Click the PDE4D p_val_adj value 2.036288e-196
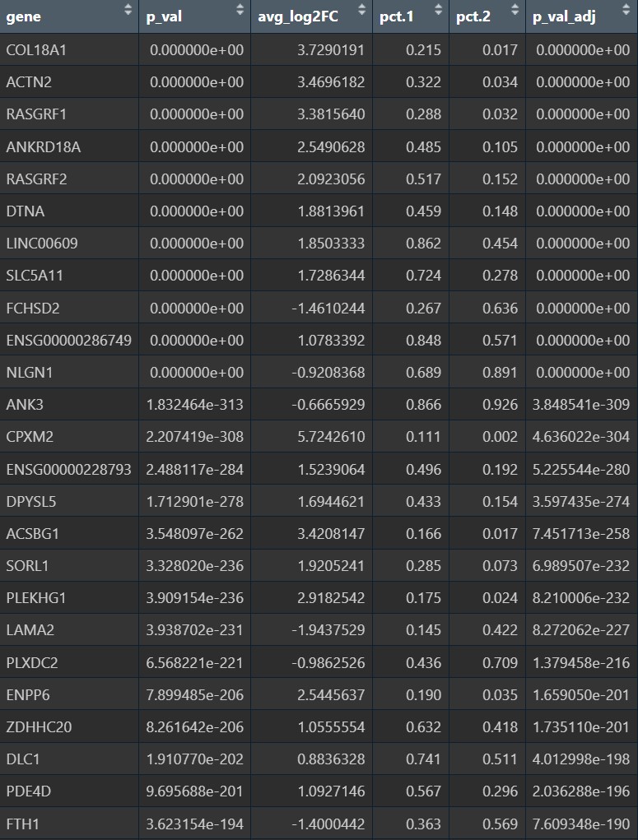 tap(582, 791)
